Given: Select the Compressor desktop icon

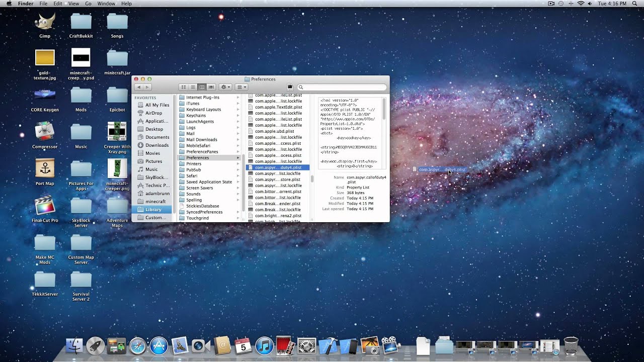Looking at the screenshot, I should pos(45,132).
